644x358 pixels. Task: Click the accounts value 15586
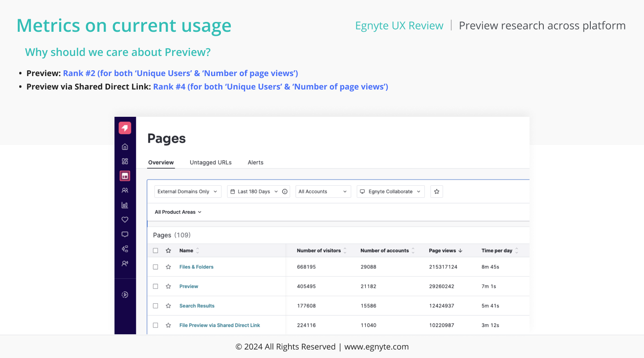(x=369, y=306)
